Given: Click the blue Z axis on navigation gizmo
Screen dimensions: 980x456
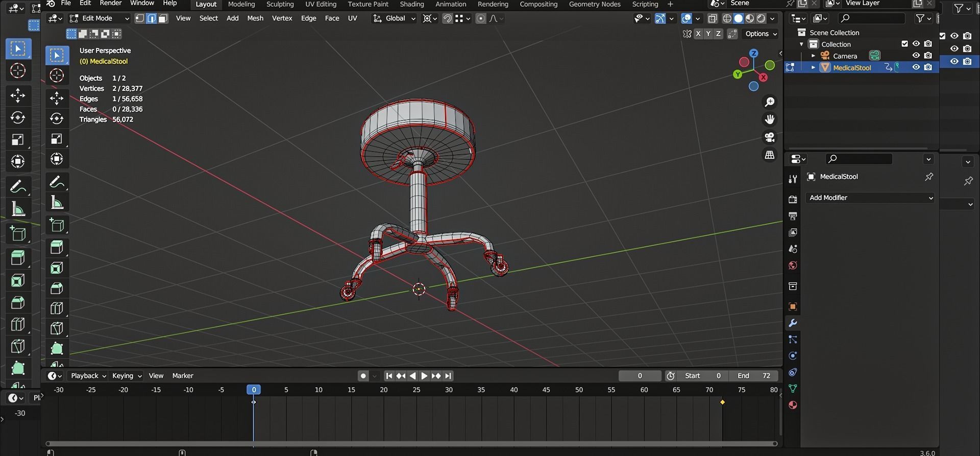Looking at the screenshot, I should click(x=753, y=53).
